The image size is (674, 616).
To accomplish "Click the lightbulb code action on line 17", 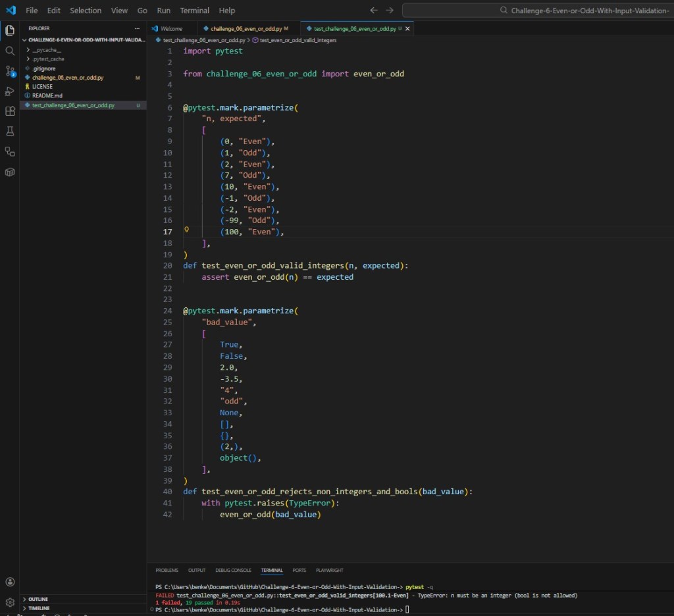I will click(187, 229).
